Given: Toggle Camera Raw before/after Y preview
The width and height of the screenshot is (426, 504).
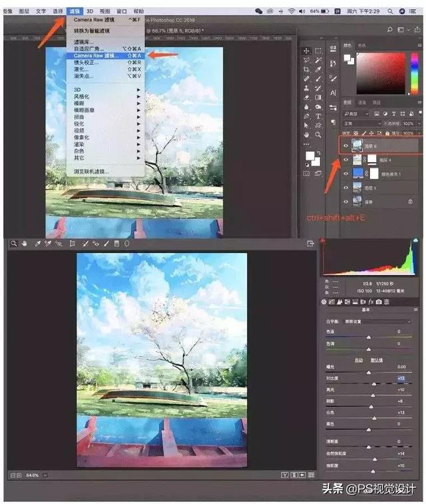Looking at the screenshot, I should [x=285, y=475].
